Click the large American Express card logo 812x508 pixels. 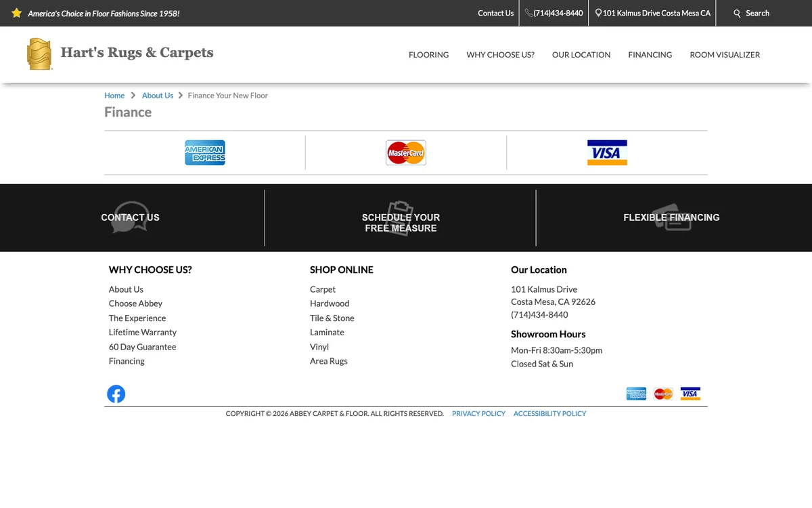(205, 152)
